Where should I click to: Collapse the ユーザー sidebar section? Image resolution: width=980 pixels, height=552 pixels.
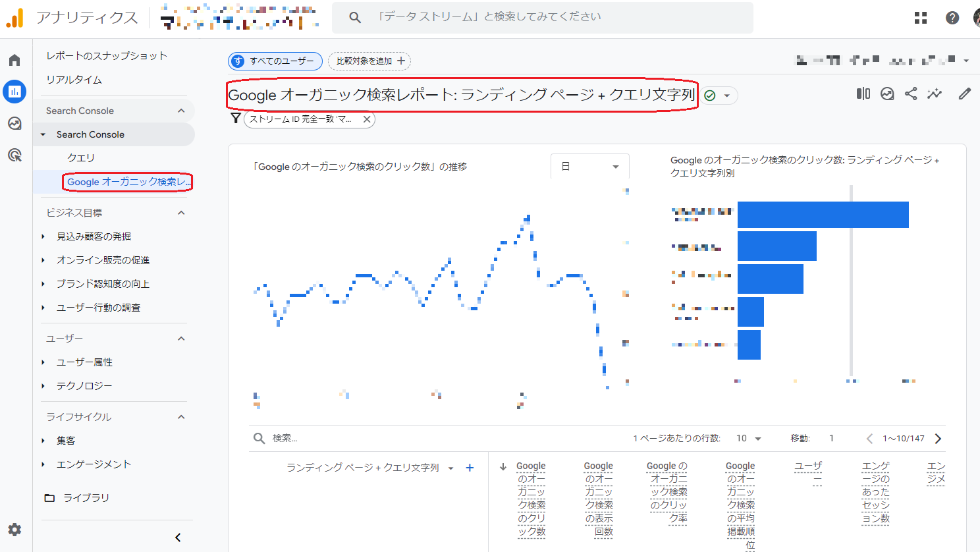click(183, 338)
